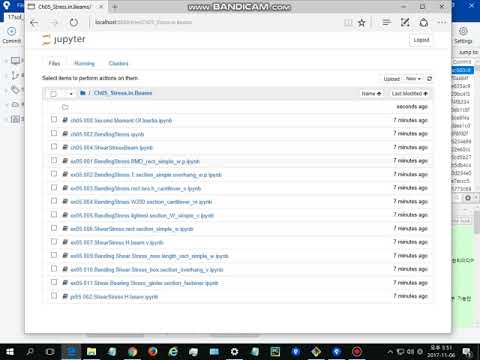This screenshot has height=360, width=480.
Task: Go back using the browser back arrow
Action: point(34,23)
